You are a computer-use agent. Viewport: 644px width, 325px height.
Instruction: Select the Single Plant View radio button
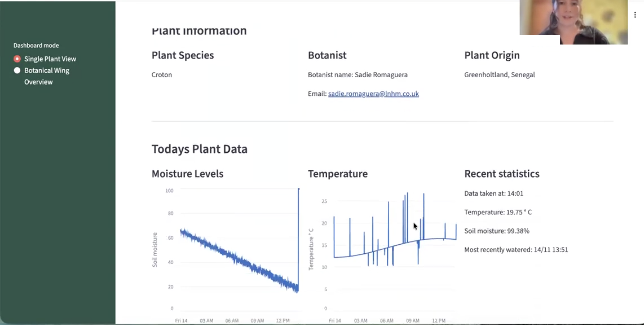tap(17, 59)
